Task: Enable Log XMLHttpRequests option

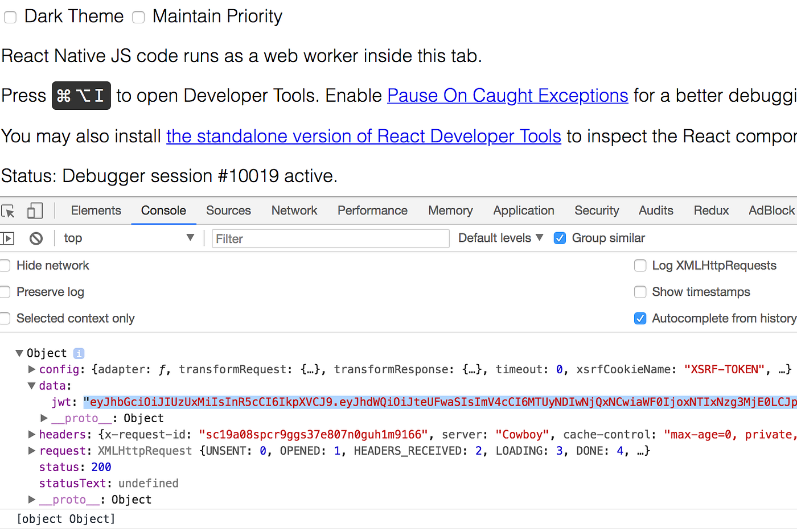Action: click(x=640, y=266)
